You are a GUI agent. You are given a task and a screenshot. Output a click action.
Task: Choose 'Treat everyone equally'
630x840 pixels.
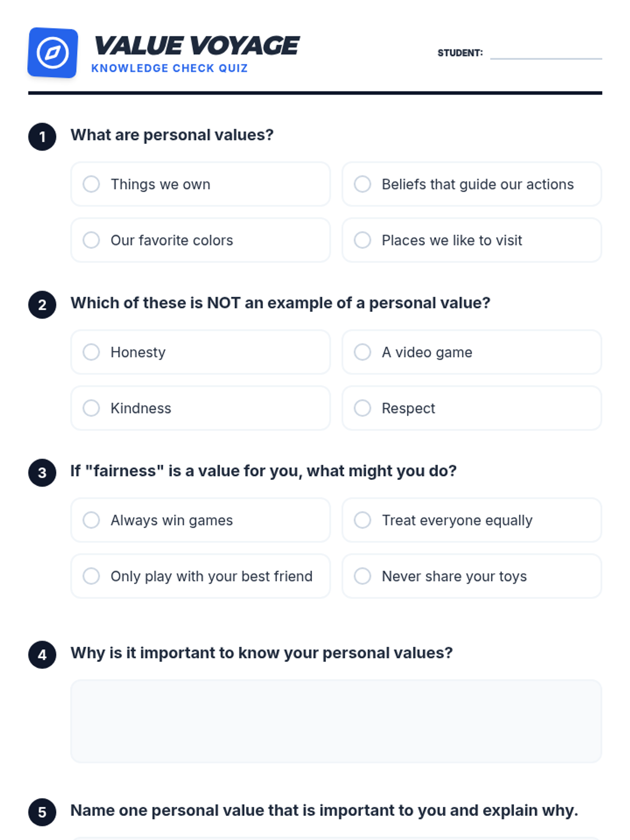pos(471,520)
